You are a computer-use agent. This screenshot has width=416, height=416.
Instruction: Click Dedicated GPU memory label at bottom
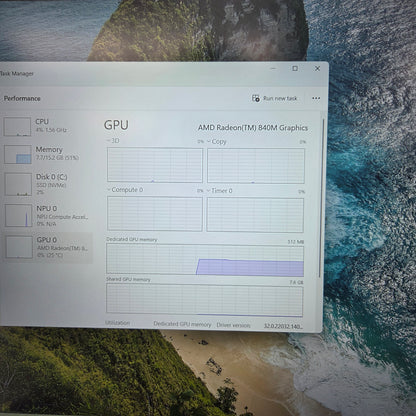(182, 324)
